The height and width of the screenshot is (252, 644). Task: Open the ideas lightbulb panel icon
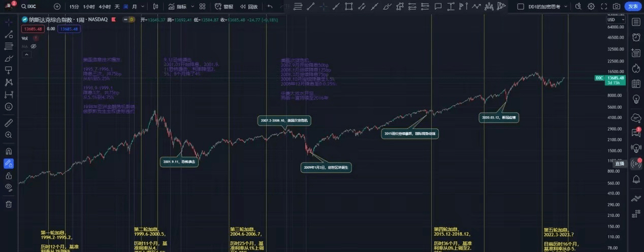click(636, 99)
